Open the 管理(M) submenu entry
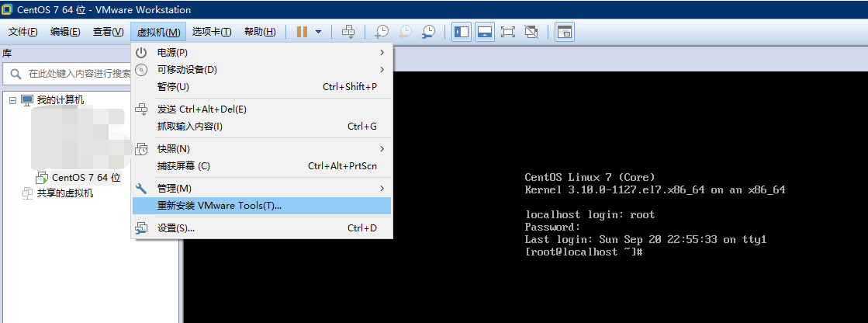The width and height of the screenshot is (868, 323). (262, 189)
